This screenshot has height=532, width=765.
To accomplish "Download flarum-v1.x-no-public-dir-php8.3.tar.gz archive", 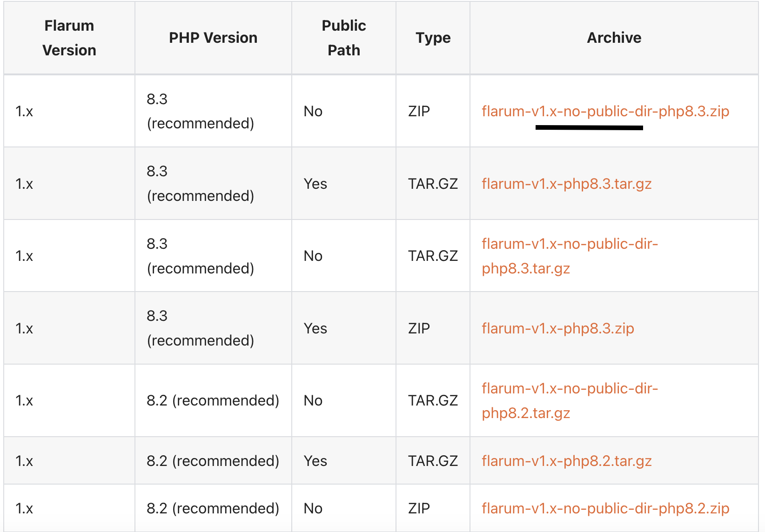I will 570,256.
